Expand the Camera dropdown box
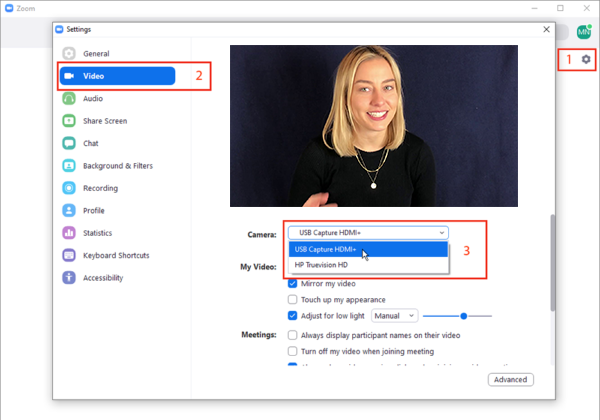 tap(368, 233)
